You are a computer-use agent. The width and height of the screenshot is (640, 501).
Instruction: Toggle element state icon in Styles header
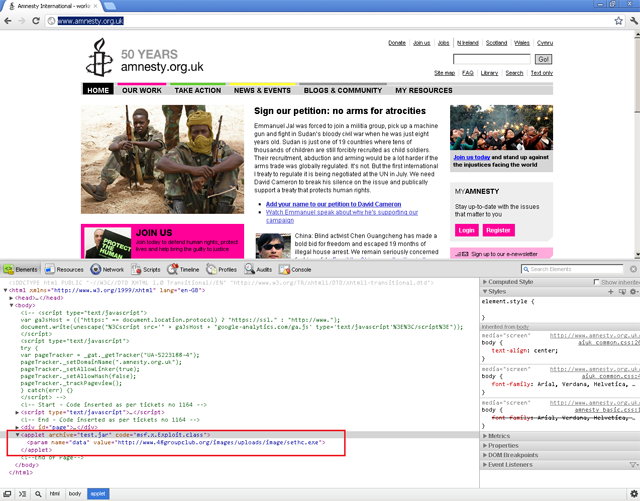coord(622,292)
